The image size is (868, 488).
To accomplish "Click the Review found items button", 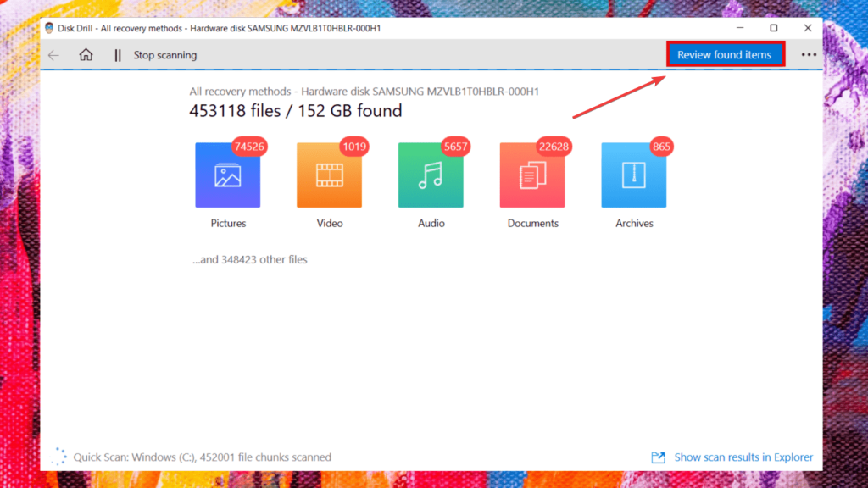I will (726, 53).
